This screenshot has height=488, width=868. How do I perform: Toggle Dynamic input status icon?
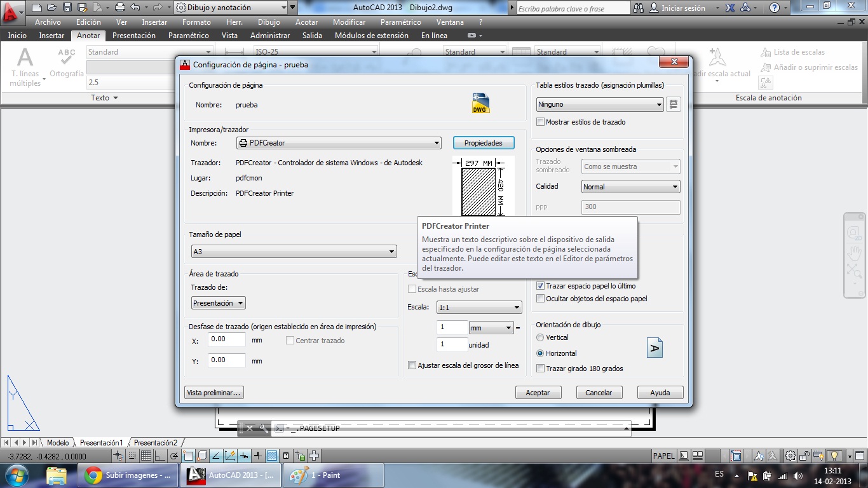point(244,456)
